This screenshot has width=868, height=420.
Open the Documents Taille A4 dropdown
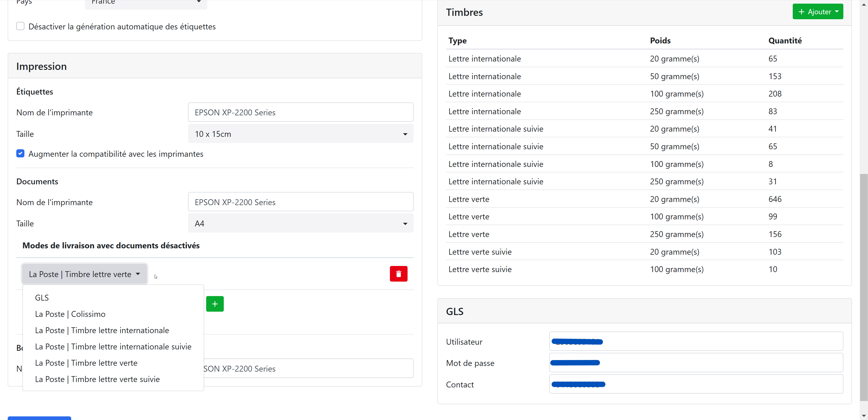(x=300, y=223)
